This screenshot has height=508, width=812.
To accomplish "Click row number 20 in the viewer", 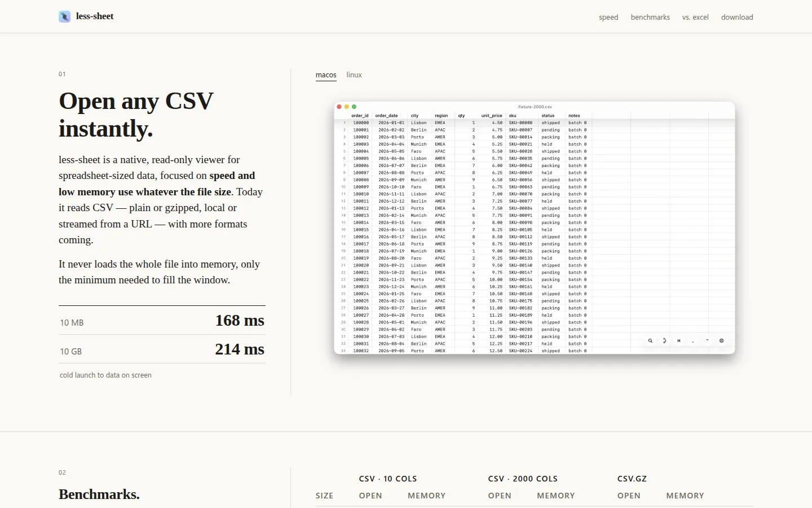I will point(343,258).
